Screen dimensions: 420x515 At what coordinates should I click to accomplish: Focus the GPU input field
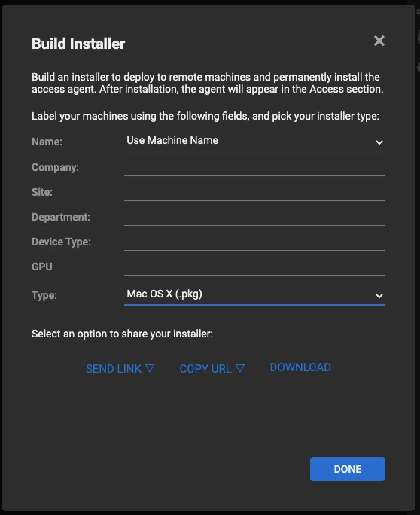pyautogui.click(x=254, y=267)
